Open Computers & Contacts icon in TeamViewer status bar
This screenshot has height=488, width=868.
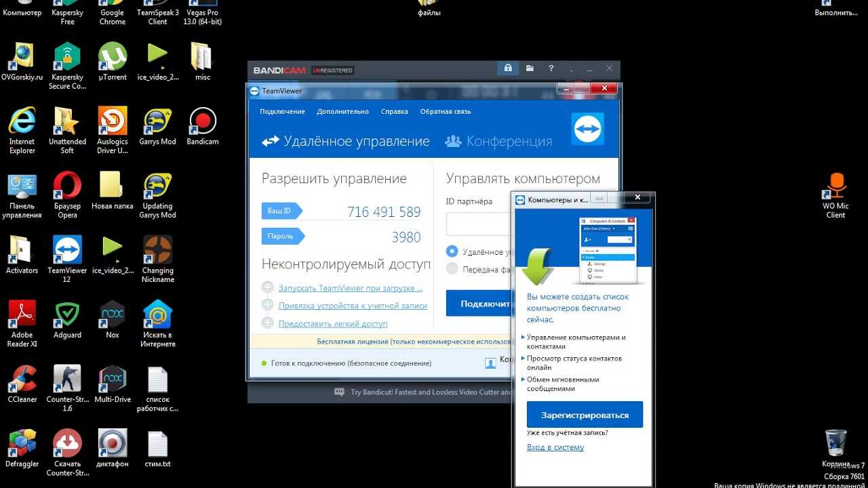click(x=490, y=363)
